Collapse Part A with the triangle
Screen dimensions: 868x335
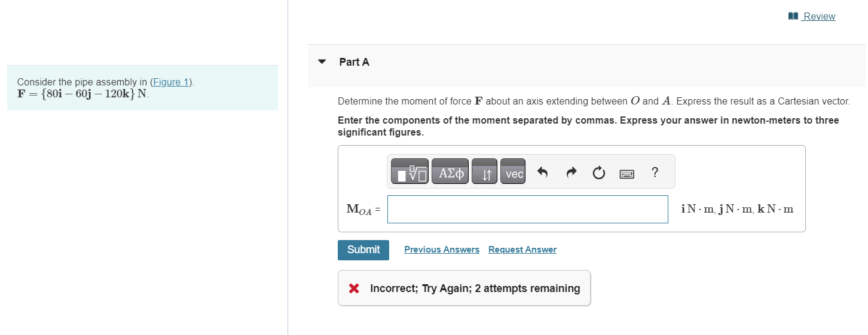tap(322, 62)
